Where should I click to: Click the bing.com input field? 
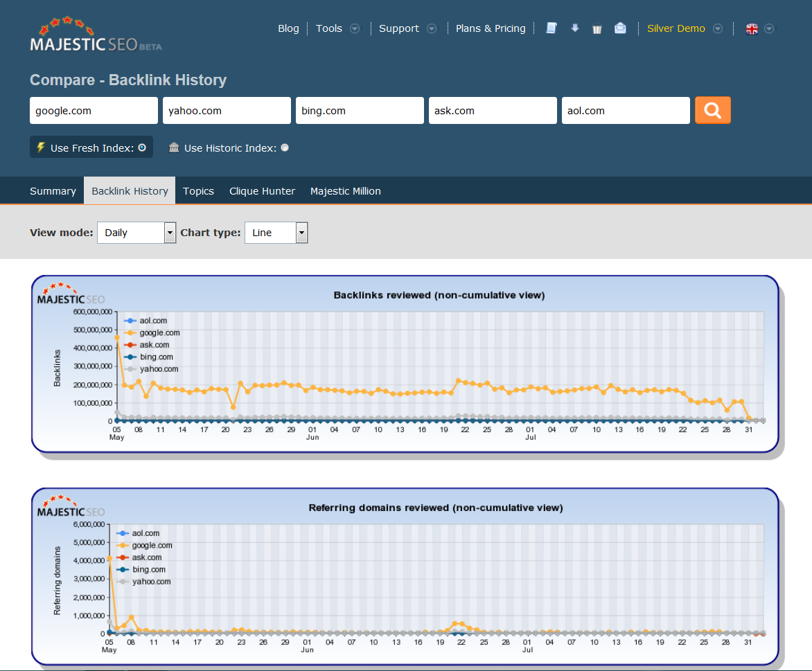point(360,110)
